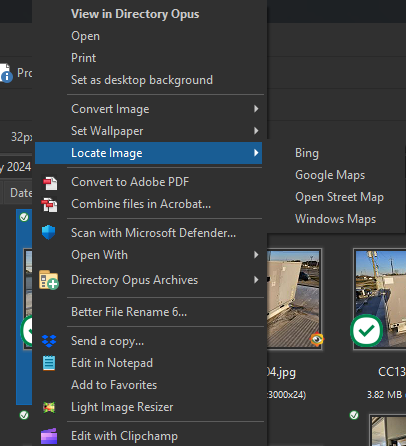Viewport: 406px width, 446px height.
Task: Expand the arrow beside Open With
Action: 256,255
